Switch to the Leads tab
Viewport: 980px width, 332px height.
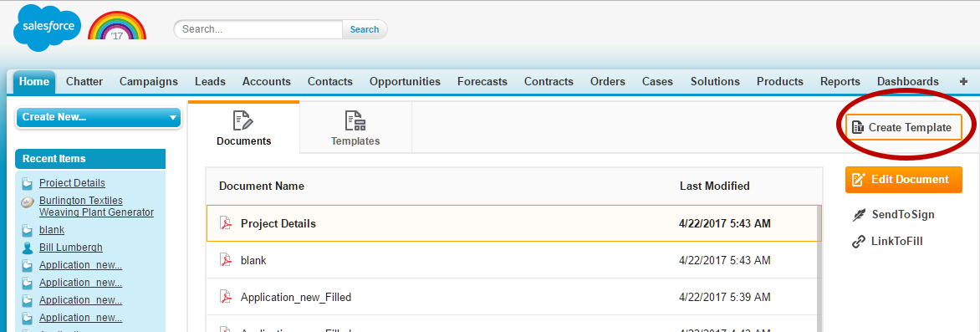click(210, 81)
